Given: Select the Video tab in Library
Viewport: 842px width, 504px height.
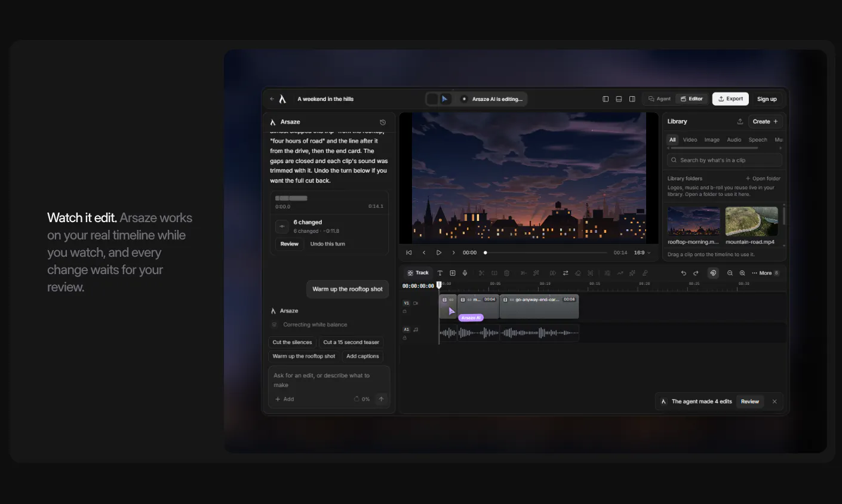Looking at the screenshot, I should (690, 140).
